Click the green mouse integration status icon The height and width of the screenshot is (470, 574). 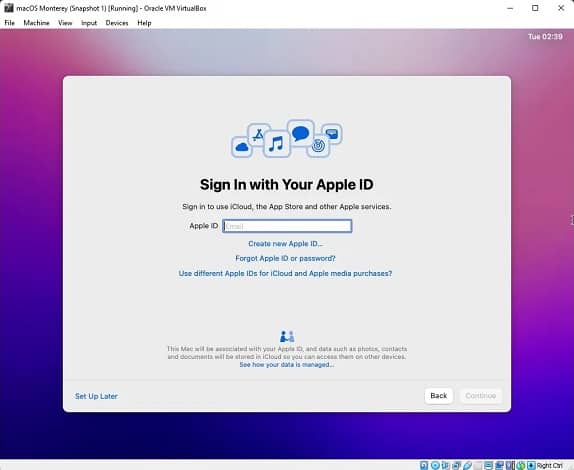pos(521,465)
